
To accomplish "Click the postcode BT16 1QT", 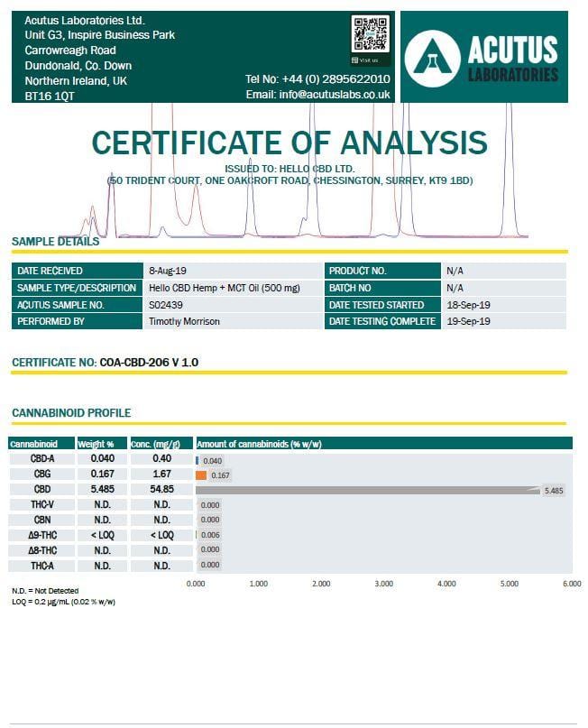I will tap(50, 97).
